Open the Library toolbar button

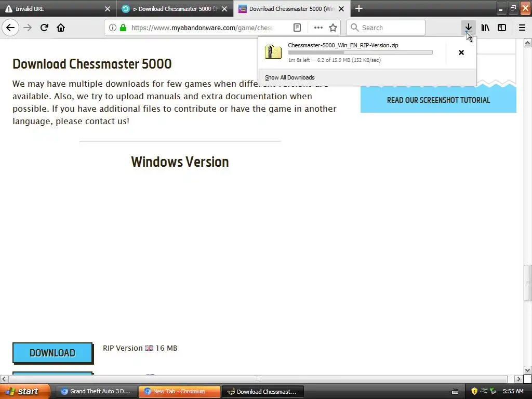(485, 28)
